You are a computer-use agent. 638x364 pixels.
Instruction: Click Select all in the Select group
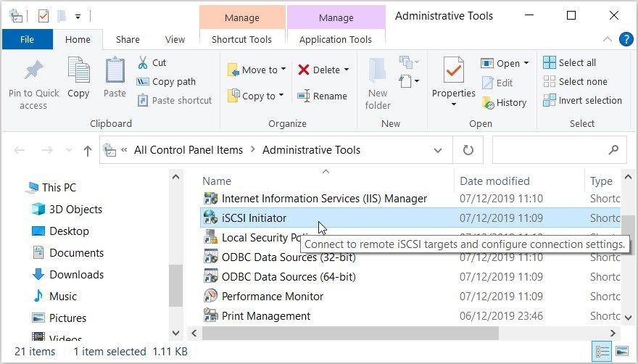pyautogui.click(x=570, y=62)
